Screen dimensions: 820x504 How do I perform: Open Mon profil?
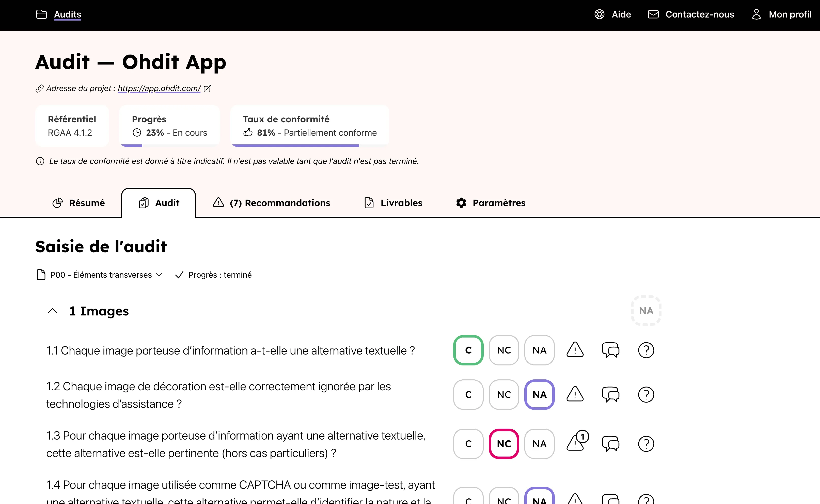coord(790,14)
